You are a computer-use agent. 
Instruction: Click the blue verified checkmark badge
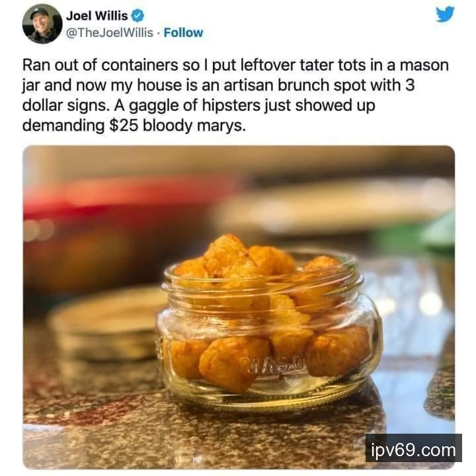click(138, 15)
